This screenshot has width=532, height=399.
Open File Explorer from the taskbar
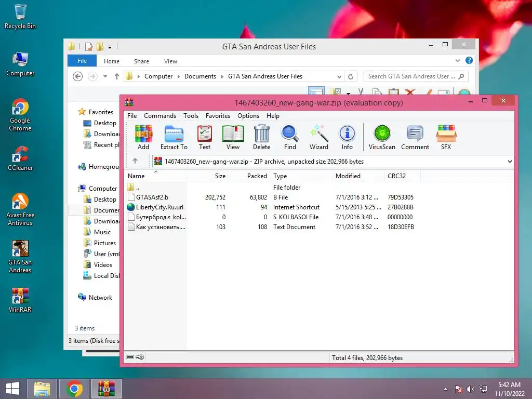(42, 389)
